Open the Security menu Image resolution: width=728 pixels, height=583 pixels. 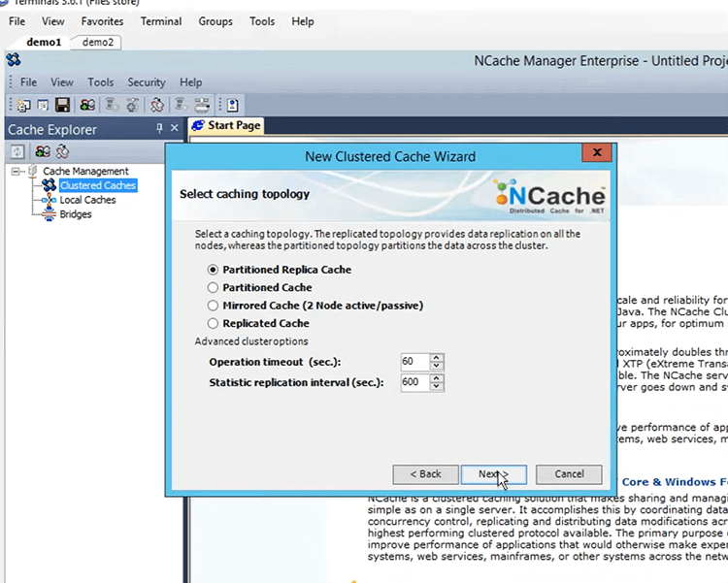coord(147,82)
